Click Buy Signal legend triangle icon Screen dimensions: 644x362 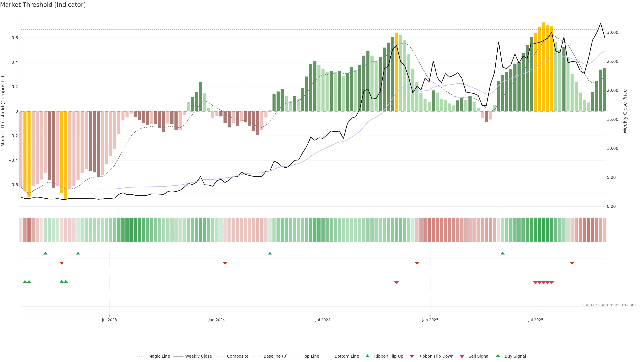pyautogui.click(x=498, y=356)
